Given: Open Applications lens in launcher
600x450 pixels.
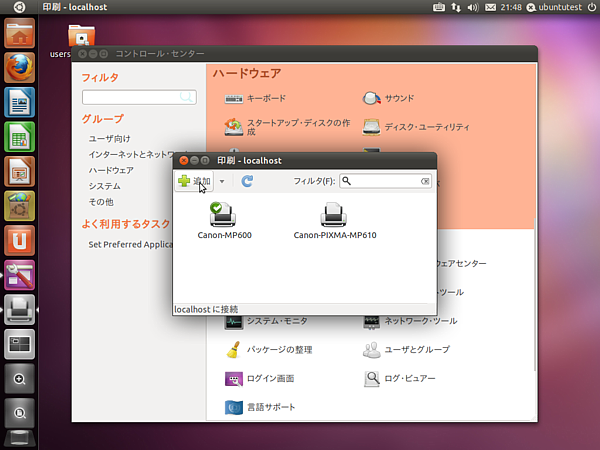Looking at the screenshot, I should click(x=20, y=379).
